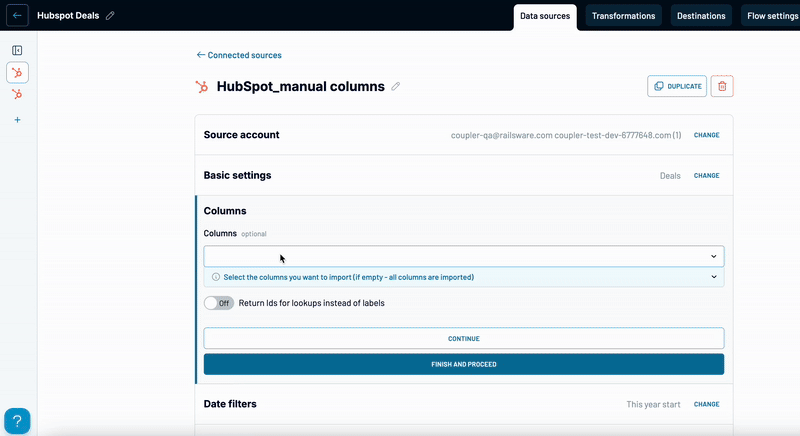Image resolution: width=800 pixels, height=436 pixels.
Task: Click Finish and Proceed
Action: [x=464, y=364]
